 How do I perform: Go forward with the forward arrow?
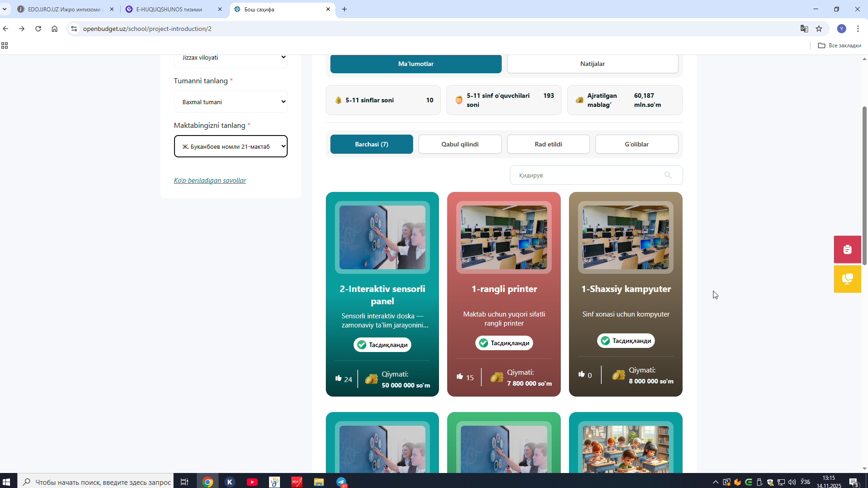22,29
